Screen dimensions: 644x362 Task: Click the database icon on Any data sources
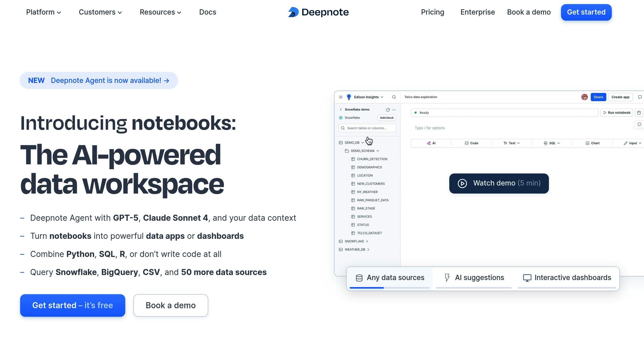(359, 278)
